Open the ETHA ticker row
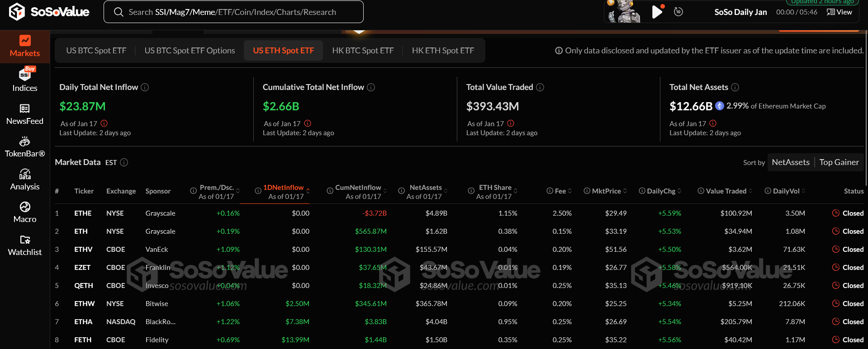Image resolution: width=868 pixels, height=349 pixels. [459, 321]
